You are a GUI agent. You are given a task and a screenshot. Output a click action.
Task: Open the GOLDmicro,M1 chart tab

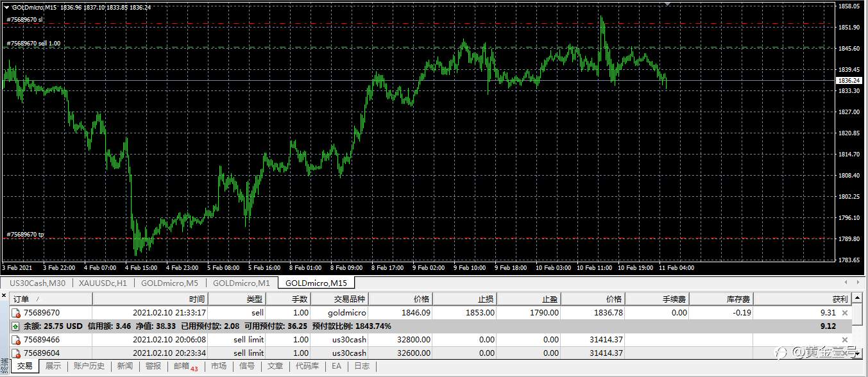click(x=242, y=283)
